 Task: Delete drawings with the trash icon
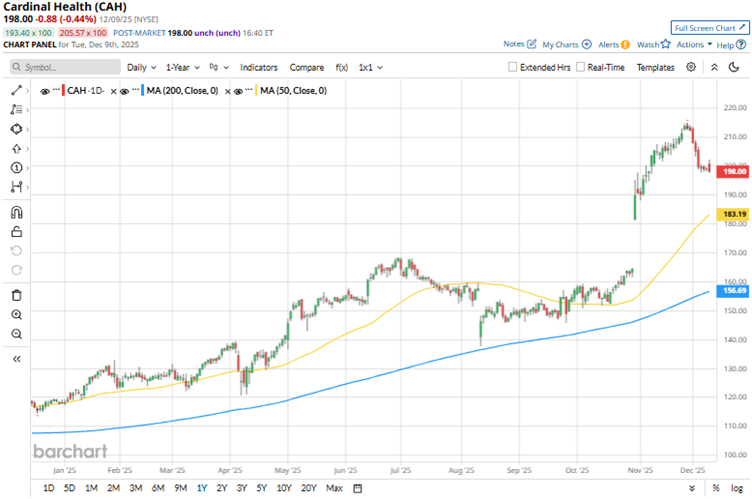[x=15, y=295]
